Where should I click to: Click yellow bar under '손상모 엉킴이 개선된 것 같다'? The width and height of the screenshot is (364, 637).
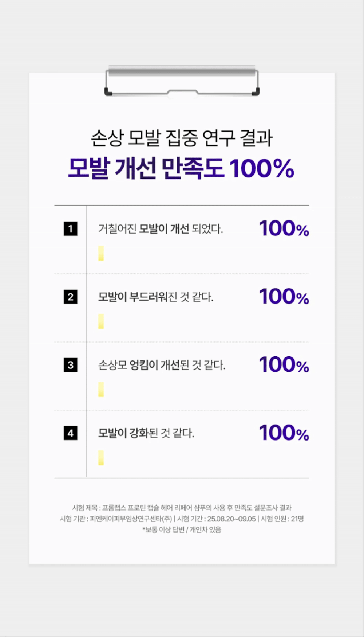(x=101, y=390)
